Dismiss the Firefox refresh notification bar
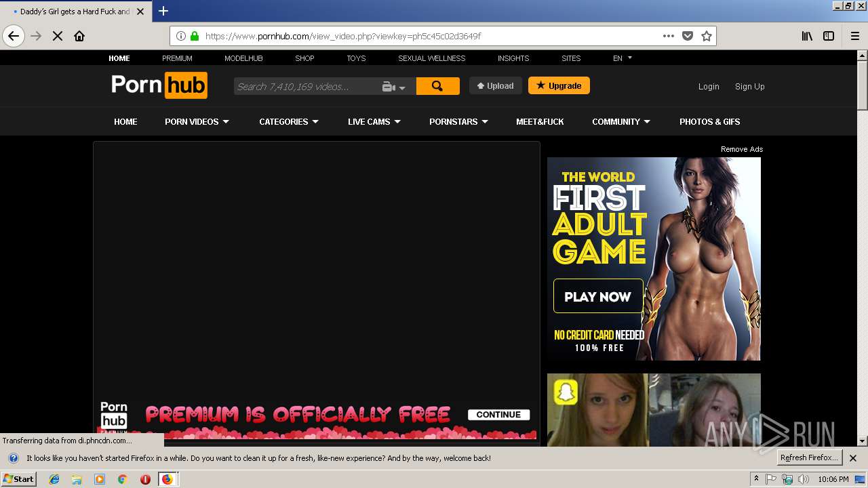Image resolution: width=868 pixels, height=488 pixels. 853,458
